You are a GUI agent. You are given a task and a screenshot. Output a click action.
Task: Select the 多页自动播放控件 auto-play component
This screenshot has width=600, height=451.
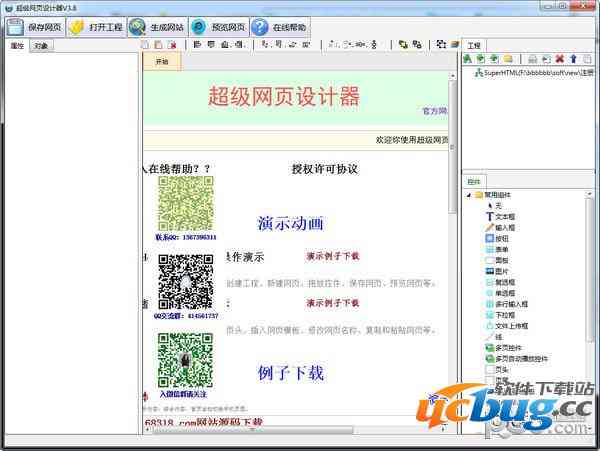[x=517, y=358]
